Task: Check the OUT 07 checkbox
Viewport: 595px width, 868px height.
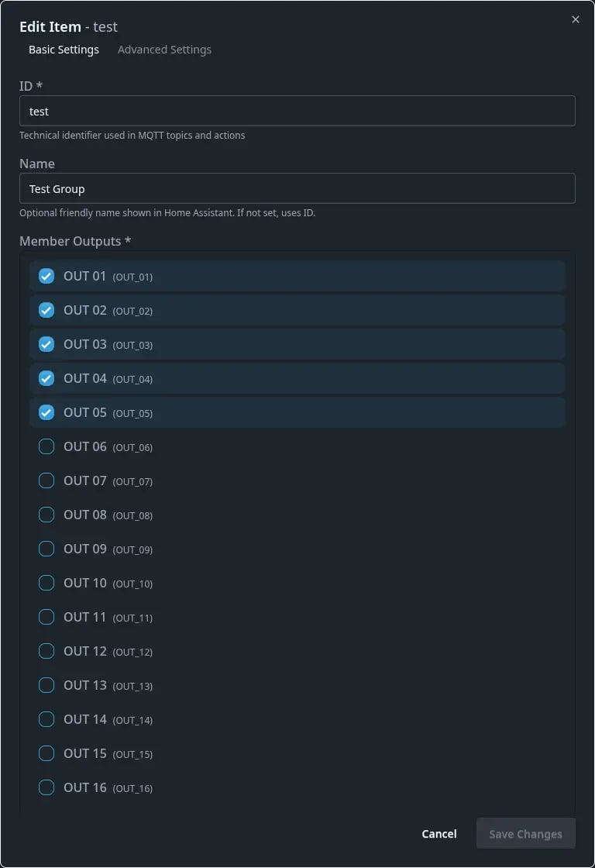Action: coord(46,480)
